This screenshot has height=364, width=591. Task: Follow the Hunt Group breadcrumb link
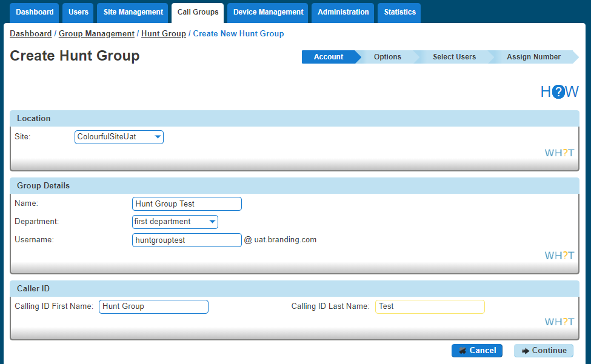(x=164, y=34)
